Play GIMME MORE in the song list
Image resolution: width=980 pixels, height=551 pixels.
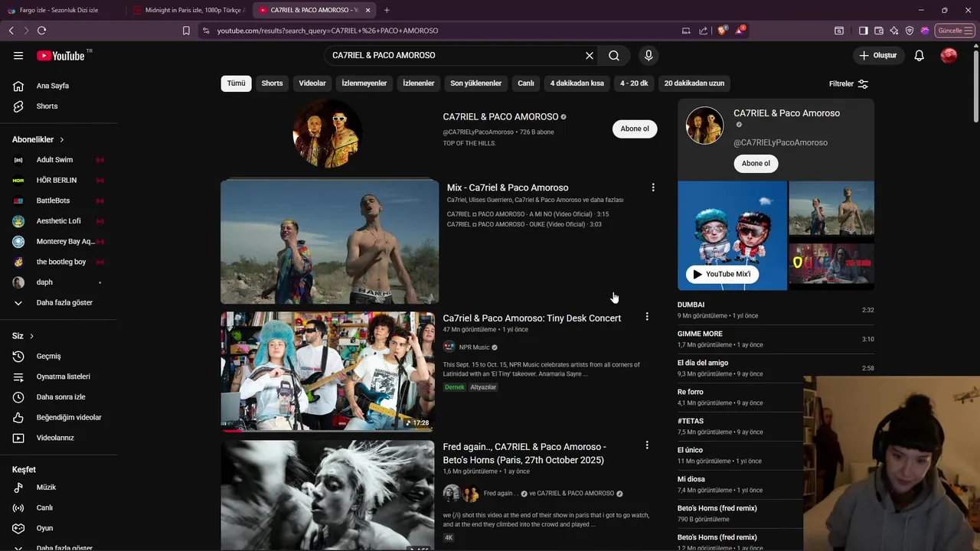coord(776,339)
